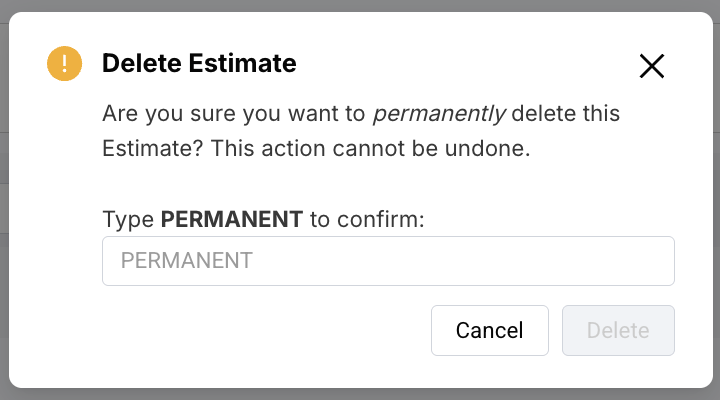Click the bold "PERMANENT" word in the label
This screenshot has height=400, width=720.
231,219
